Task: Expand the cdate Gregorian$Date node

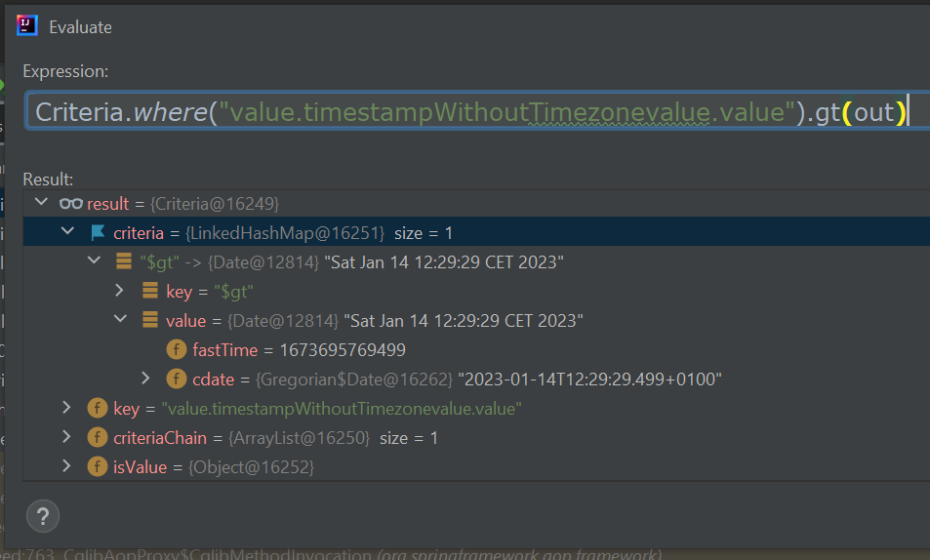Action: click(x=146, y=378)
